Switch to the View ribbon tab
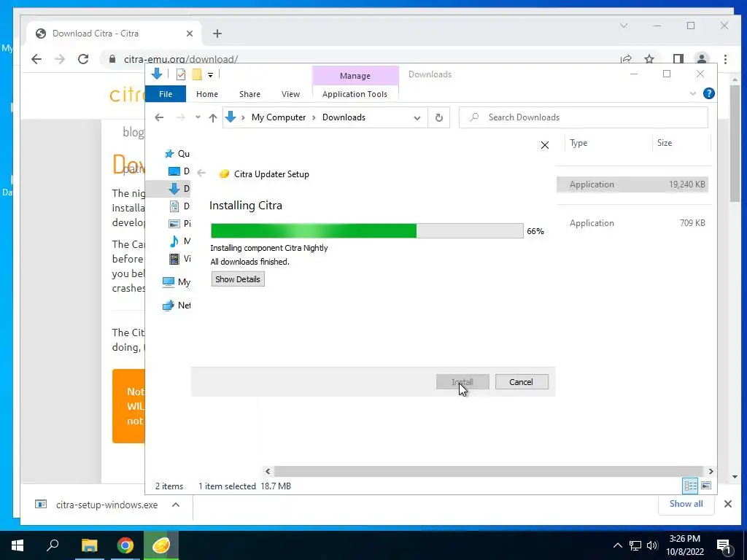 tap(290, 94)
